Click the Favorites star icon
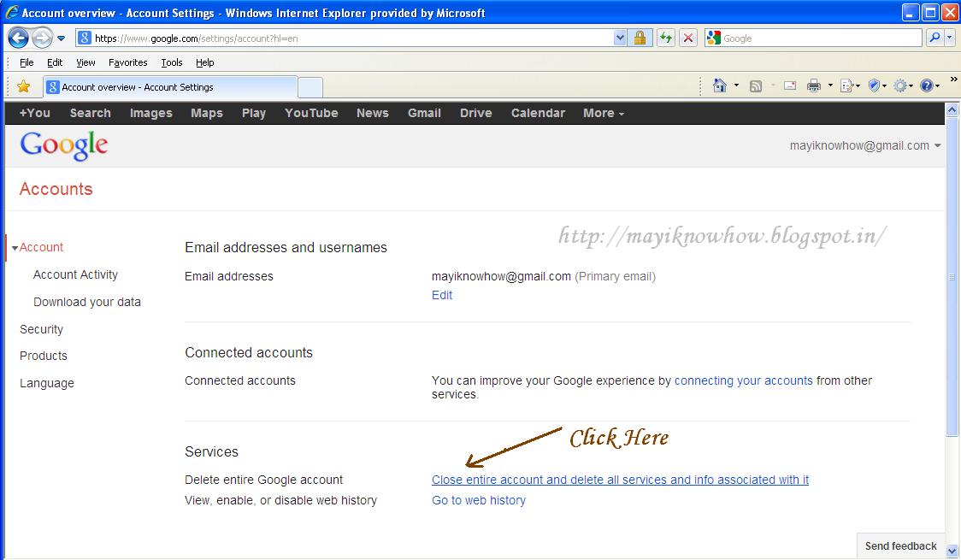Viewport: 961px width, 560px height. coord(23,86)
